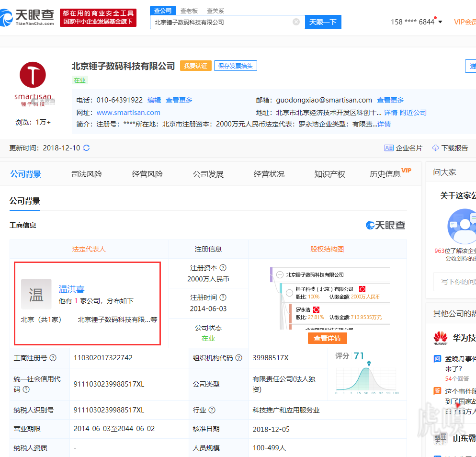Click the Smartisan company logo
Viewport: 476px width, 457px height.
click(x=33, y=84)
